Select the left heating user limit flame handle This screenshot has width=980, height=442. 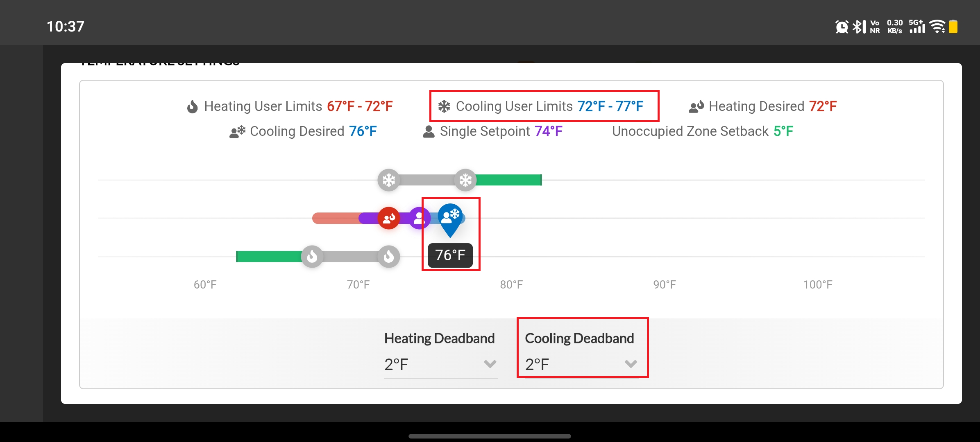[312, 257]
